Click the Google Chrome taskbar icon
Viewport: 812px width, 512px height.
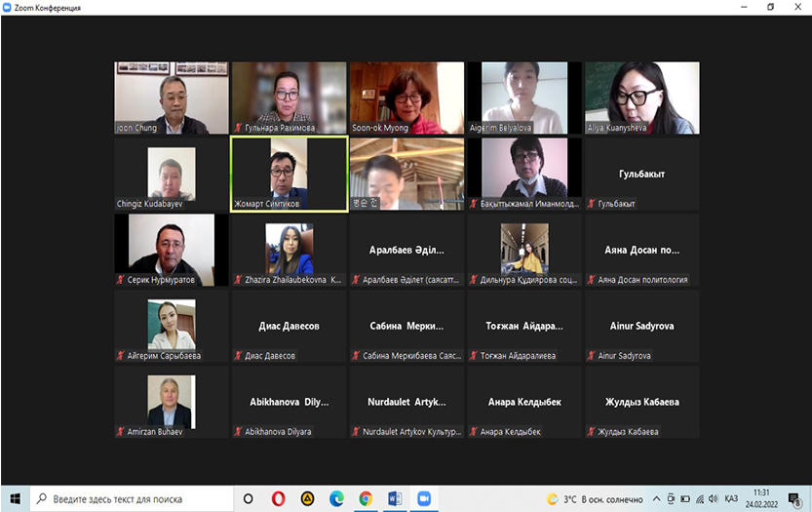click(x=366, y=498)
